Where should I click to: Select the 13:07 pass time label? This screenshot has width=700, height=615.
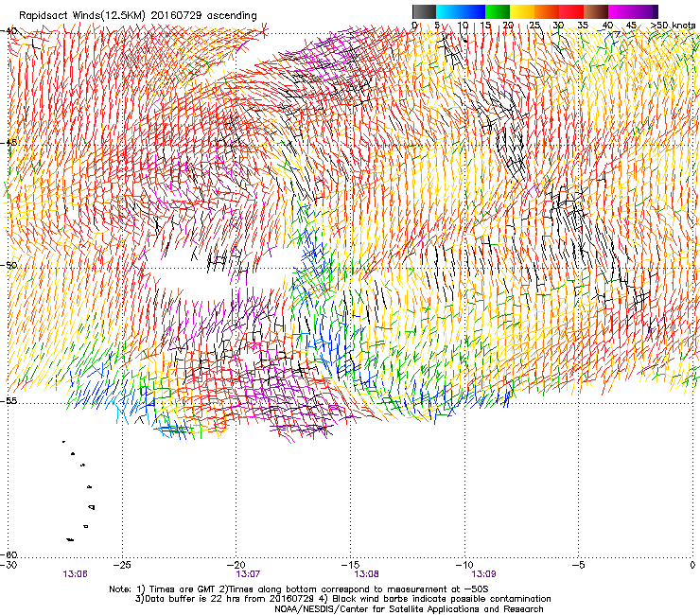click(x=248, y=574)
